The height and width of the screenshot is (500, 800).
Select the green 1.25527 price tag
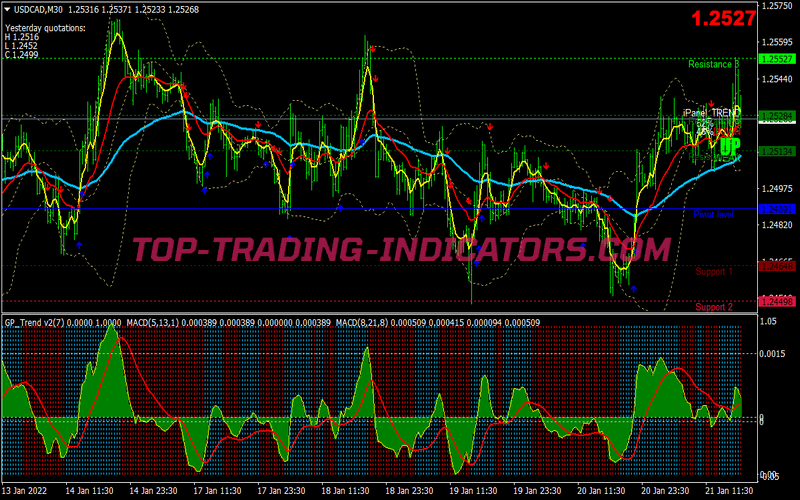coord(777,59)
